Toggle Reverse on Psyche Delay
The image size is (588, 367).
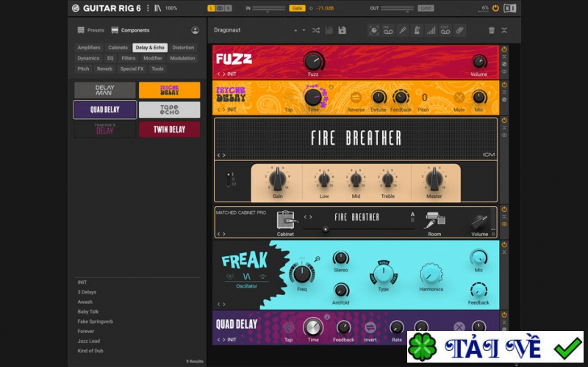click(356, 98)
